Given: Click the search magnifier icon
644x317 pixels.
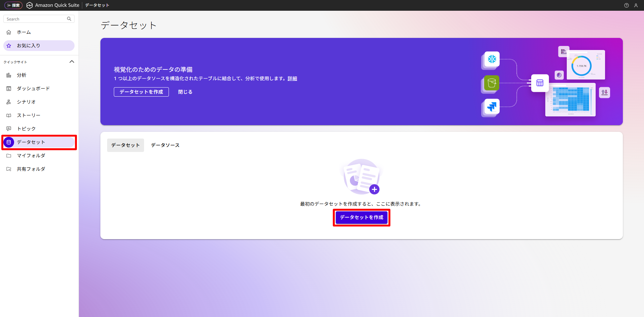Looking at the screenshot, I should point(69,18).
